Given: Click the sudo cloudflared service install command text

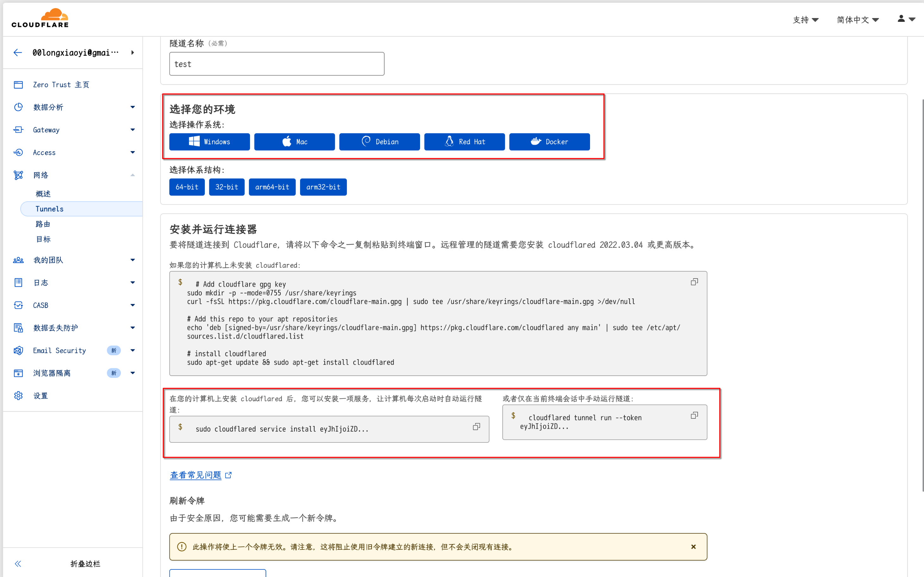Looking at the screenshot, I should (x=282, y=429).
